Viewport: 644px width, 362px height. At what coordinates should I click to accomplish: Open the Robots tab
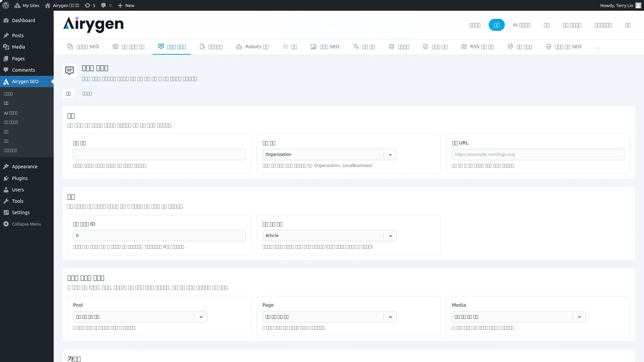(252, 47)
